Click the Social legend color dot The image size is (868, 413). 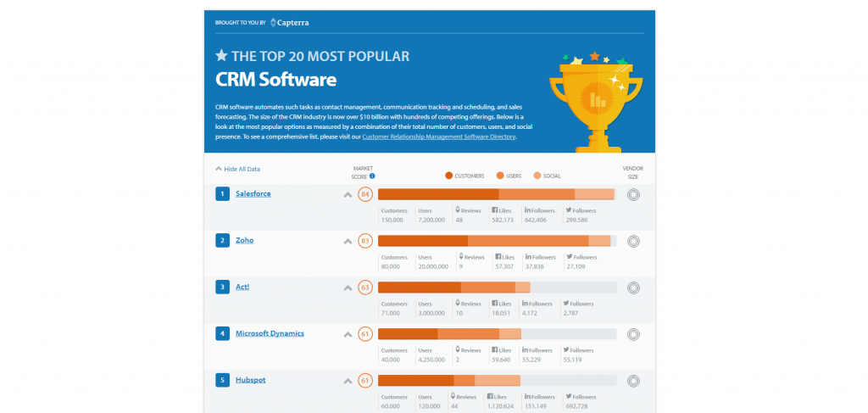(537, 176)
